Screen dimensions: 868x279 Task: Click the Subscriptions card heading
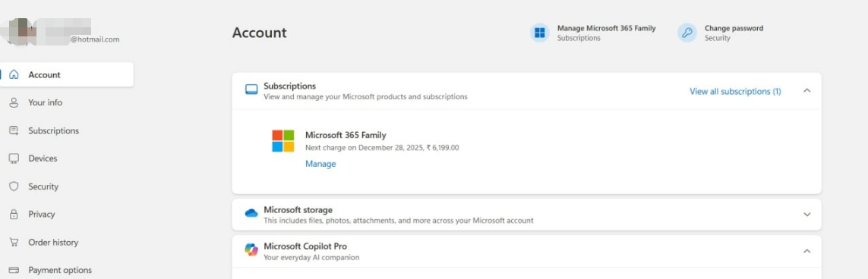tap(289, 86)
